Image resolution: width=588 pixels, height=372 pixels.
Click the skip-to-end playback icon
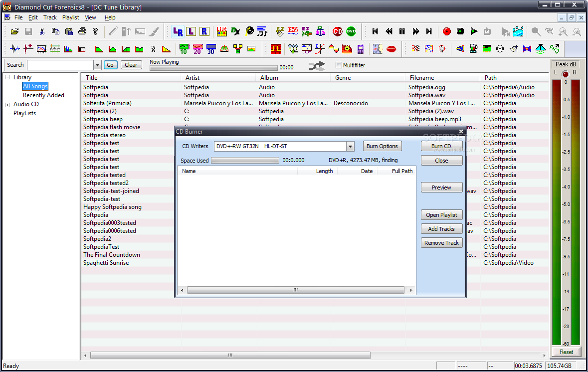pyautogui.click(x=429, y=31)
